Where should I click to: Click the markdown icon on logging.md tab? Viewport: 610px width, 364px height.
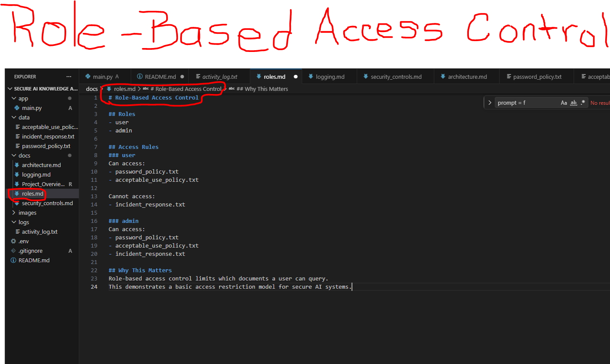point(310,77)
